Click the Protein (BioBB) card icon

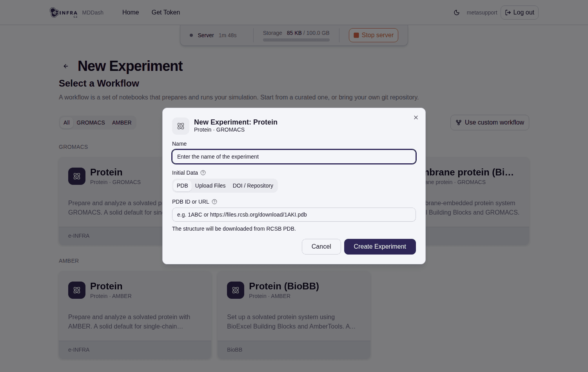[236, 290]
